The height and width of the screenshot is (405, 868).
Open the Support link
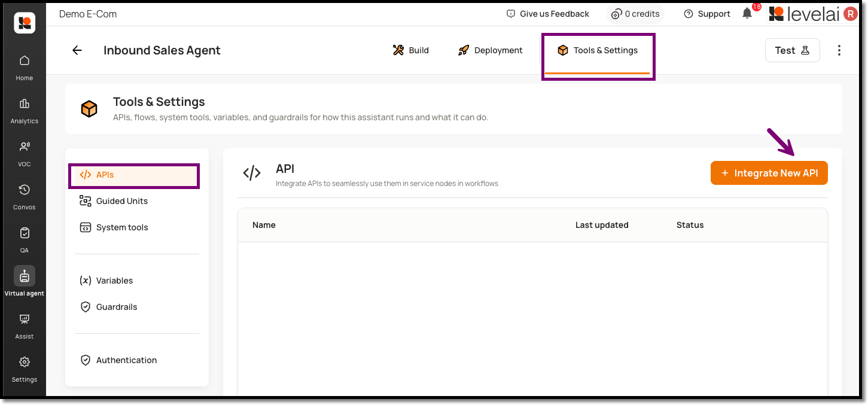[707, 14]
